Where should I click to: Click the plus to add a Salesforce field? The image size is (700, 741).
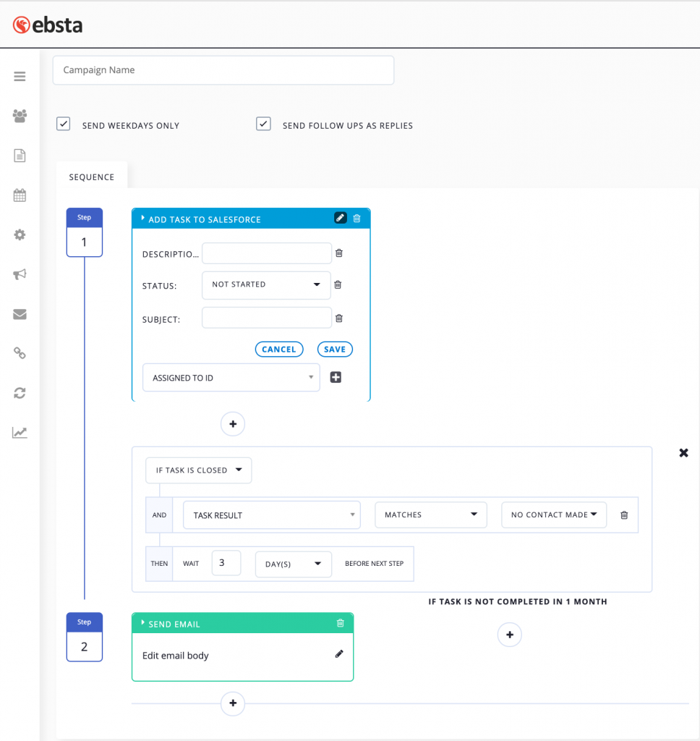point(335,377)
